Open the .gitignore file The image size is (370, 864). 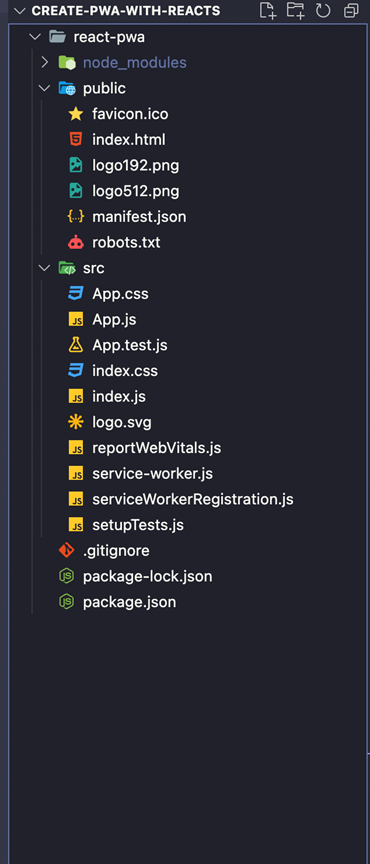tap(116, 552)
